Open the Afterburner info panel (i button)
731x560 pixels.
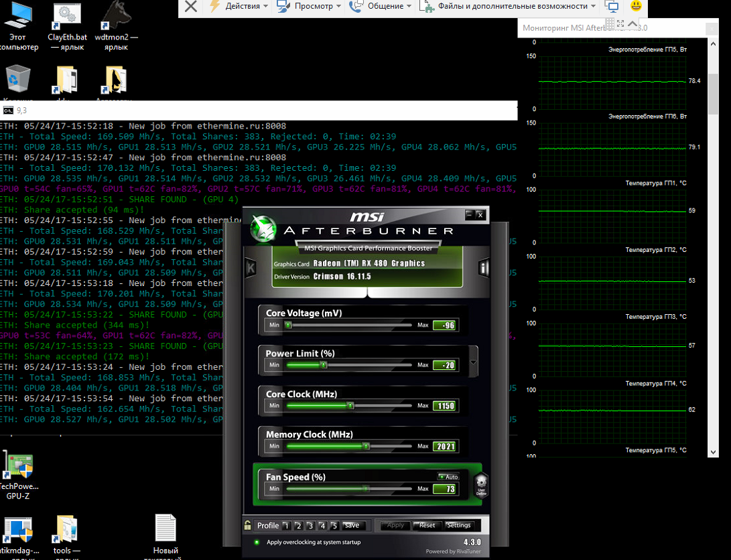click(484, 269)
